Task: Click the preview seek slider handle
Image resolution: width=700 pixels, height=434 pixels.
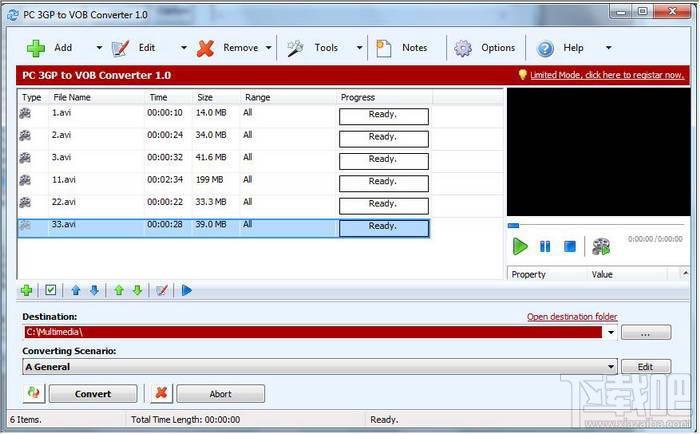Action: coord(513,225)
